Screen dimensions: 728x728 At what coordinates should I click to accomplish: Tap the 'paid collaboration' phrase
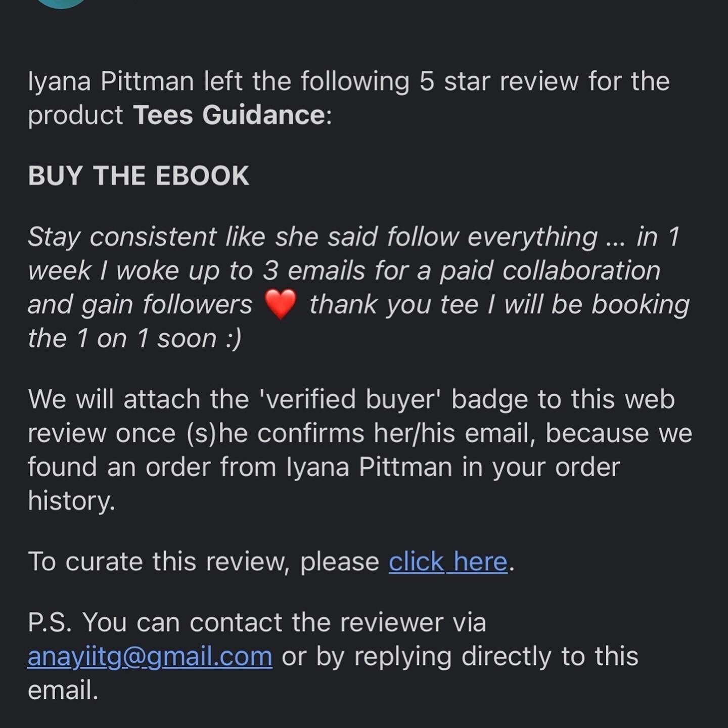pos(550,271)
